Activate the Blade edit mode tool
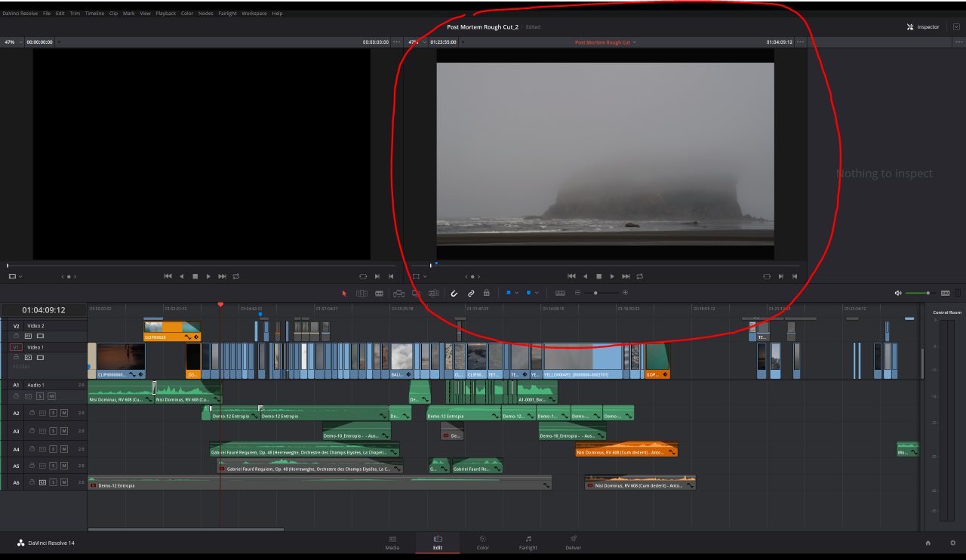Viewport: 966px width, 560px height. pyautogui.click(x=379, y=293)
